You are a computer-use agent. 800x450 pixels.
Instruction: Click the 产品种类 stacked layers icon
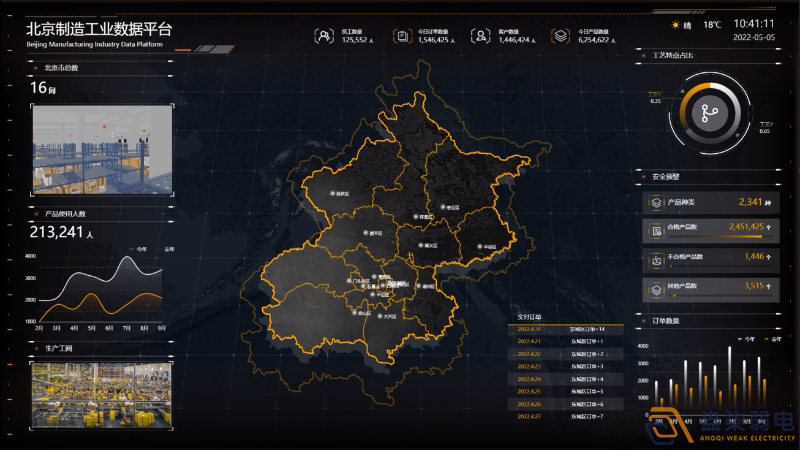[x=656, y=202]
